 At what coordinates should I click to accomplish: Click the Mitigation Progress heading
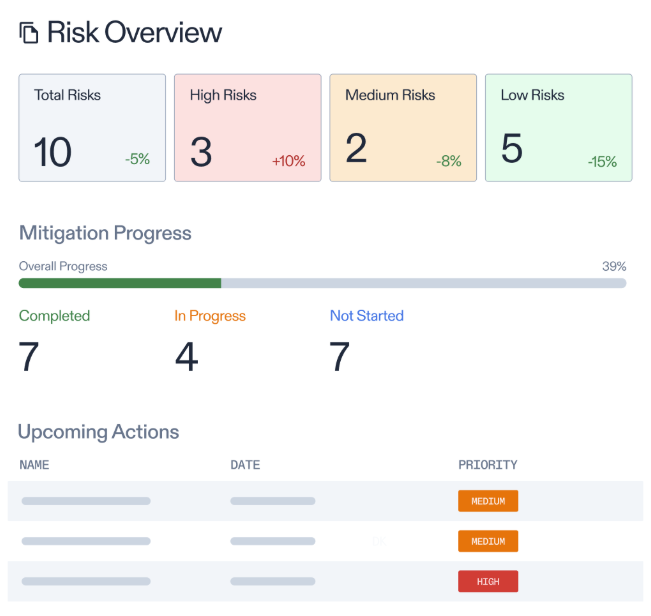105,233
